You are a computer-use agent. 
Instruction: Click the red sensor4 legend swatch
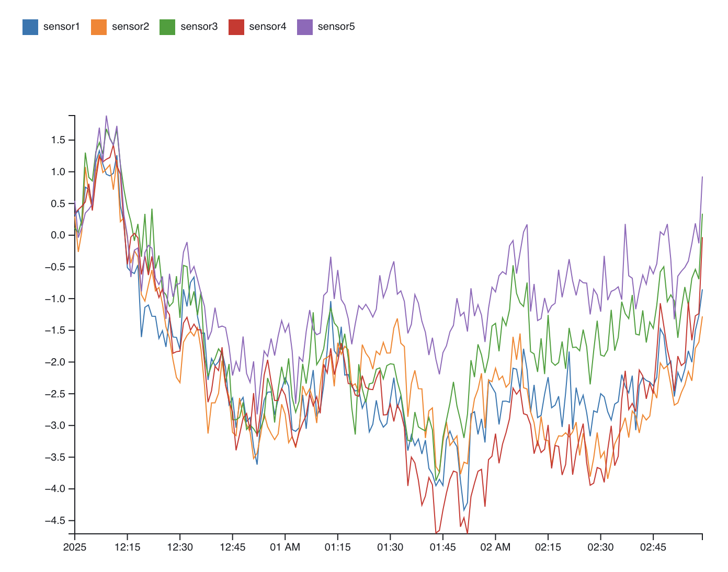pyautogui.click(x=236, y=27)
